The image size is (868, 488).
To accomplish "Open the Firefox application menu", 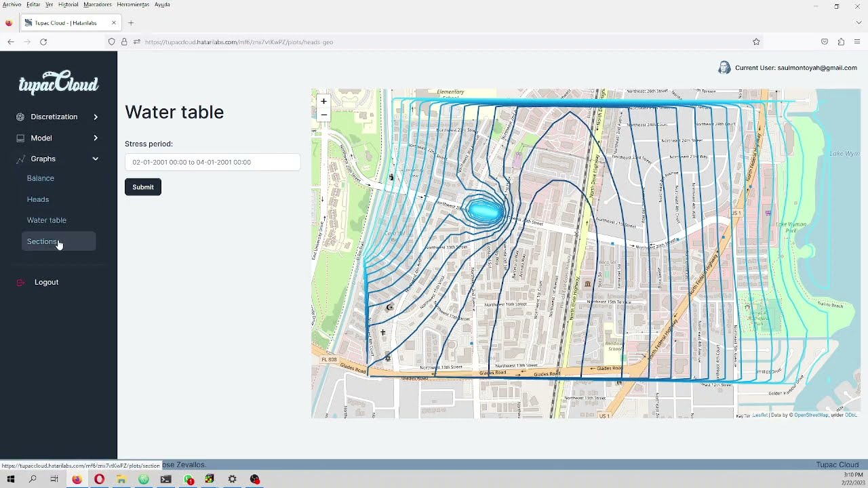I will [x=857, y=41].
